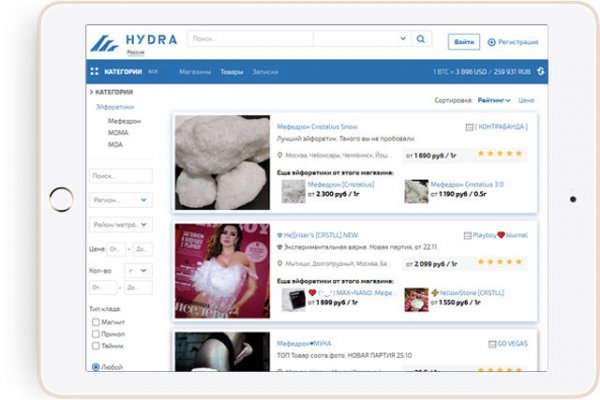
Task: Click the HYDRA logo icon
Action: tap(104, 42)
